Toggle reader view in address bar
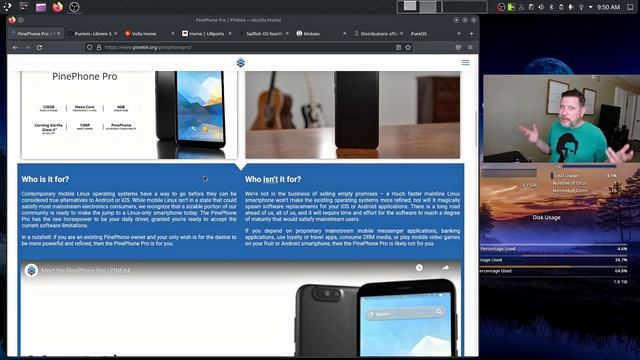Screen dimensions: 640x360 click(398, 47)
